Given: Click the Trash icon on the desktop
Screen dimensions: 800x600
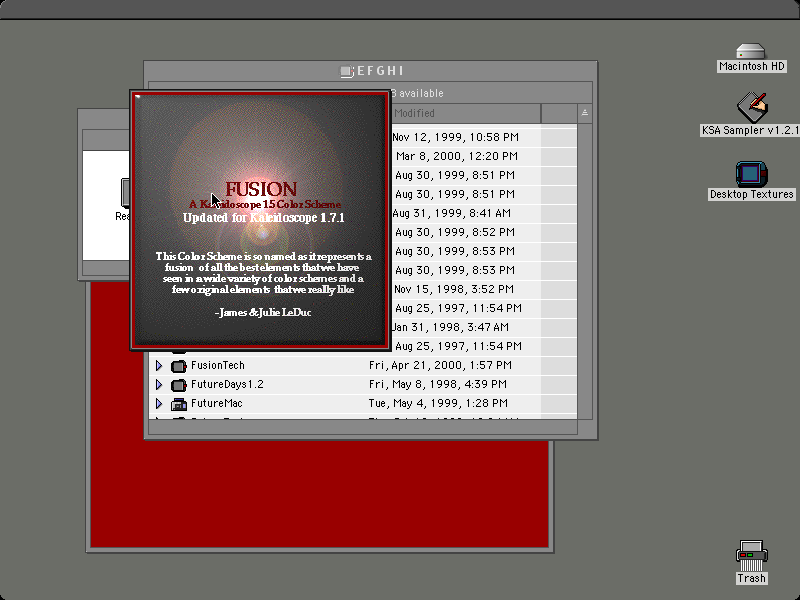Looking at the screenshot, I should 752,556.
